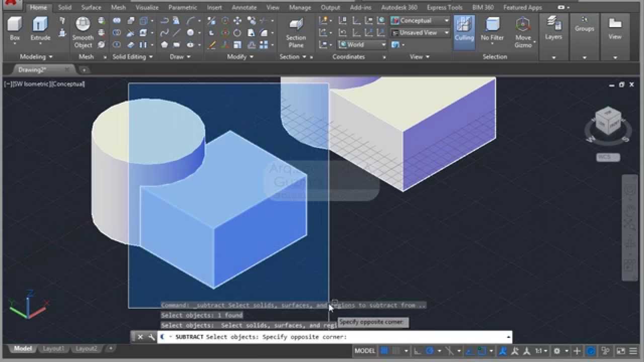
Task: Close the command line with X
Action: coord(140,337)
